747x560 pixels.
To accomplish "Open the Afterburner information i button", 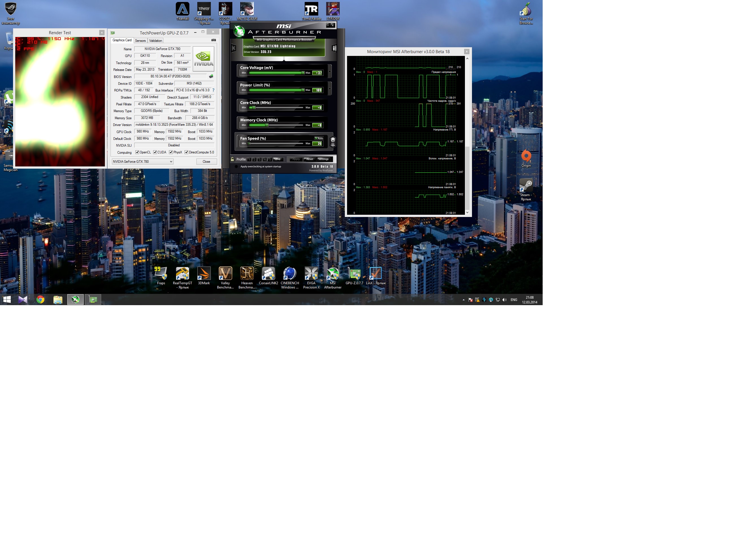I will [x=334, y=48].
